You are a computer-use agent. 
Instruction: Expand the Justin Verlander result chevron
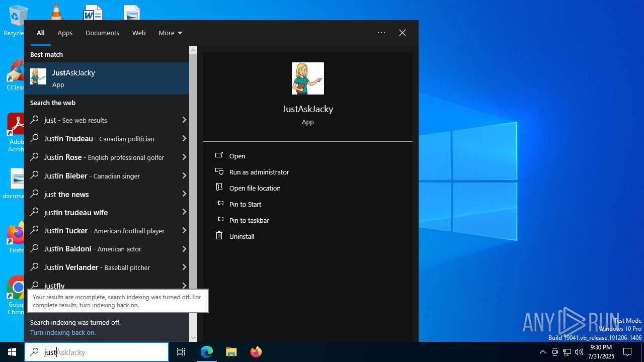click(184, 267)
